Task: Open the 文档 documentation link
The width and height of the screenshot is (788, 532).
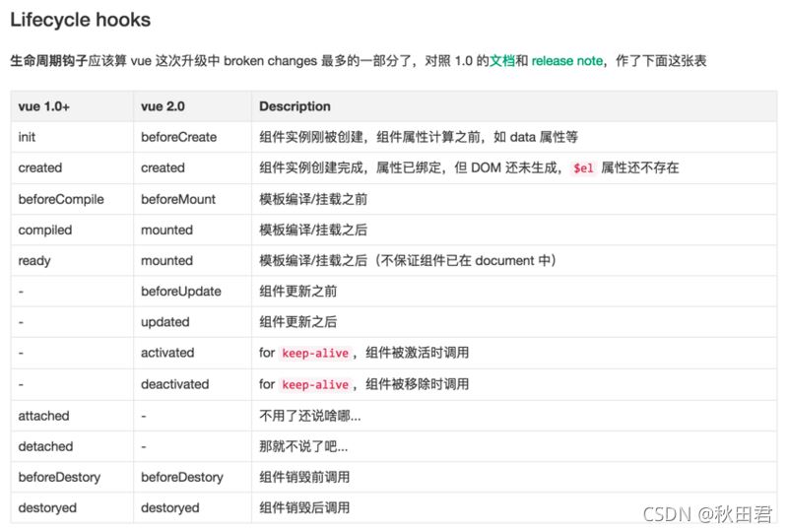Action: point(502,61)
